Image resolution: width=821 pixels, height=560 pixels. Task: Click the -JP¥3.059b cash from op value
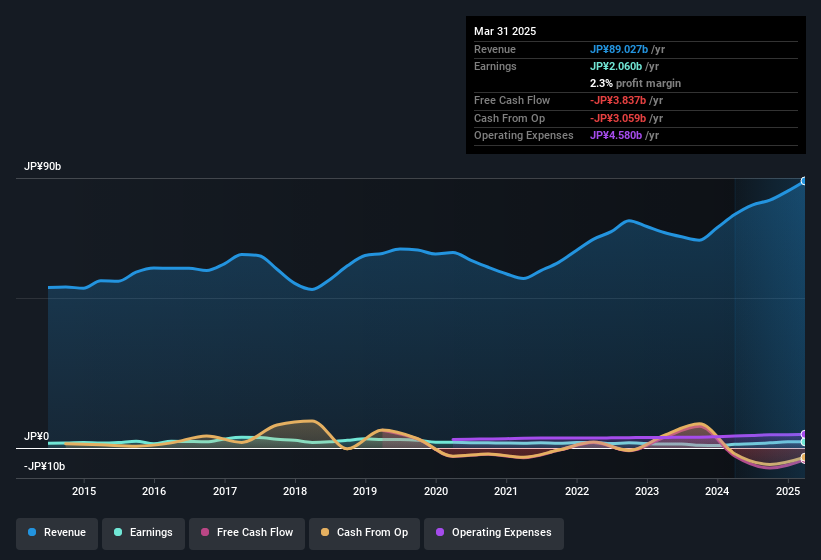pos(618,118)
